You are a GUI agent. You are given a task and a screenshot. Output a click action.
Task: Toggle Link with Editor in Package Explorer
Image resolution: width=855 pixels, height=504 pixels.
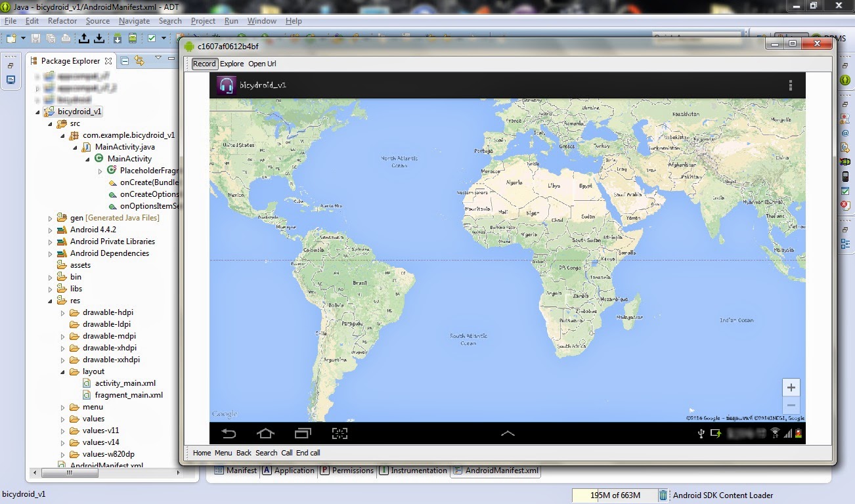[139, 60]
